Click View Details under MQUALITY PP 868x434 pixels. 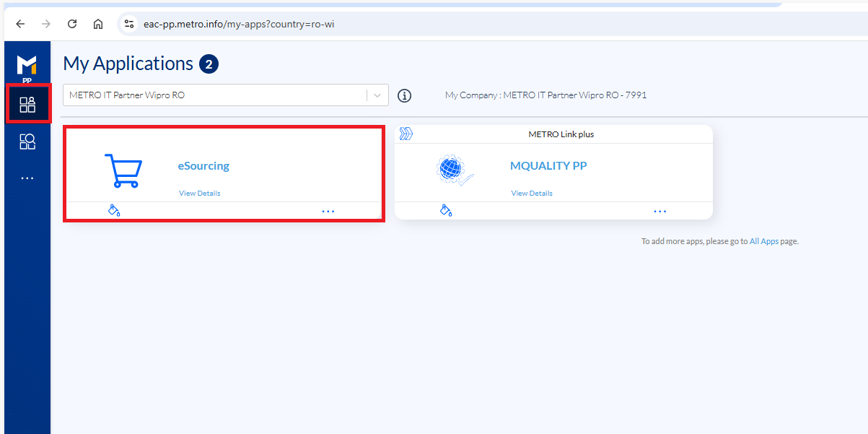(x=532, y=193)
